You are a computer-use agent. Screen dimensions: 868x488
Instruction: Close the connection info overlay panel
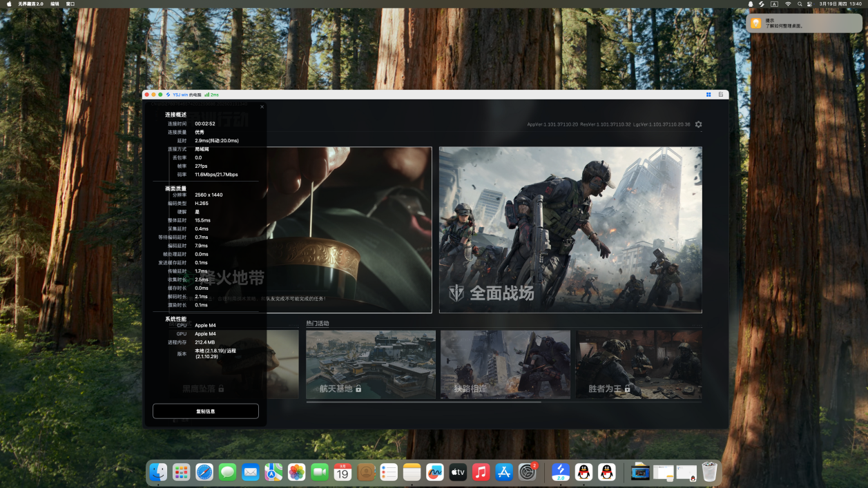coord(262,107)
